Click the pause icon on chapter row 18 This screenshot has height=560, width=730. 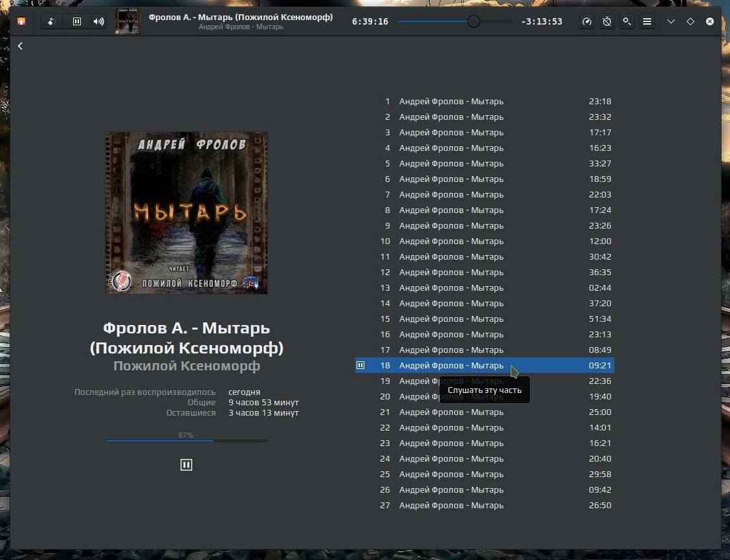360,365
